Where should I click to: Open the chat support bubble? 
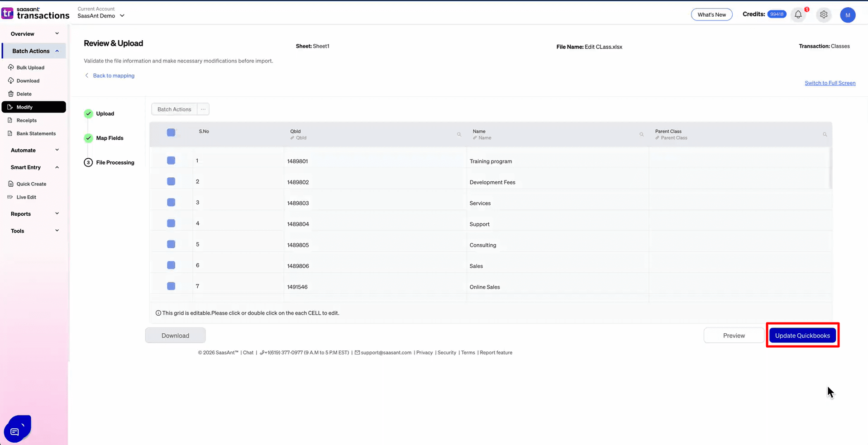[x=17, y=428]
